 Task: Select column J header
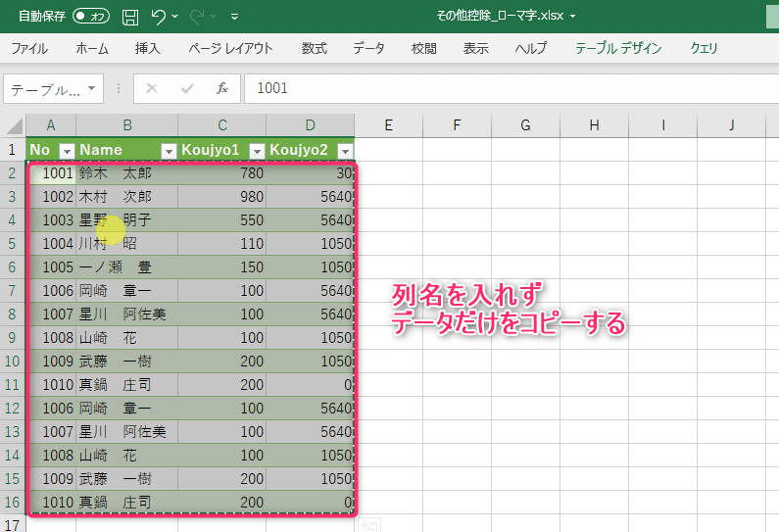click(x=731, y=125)
